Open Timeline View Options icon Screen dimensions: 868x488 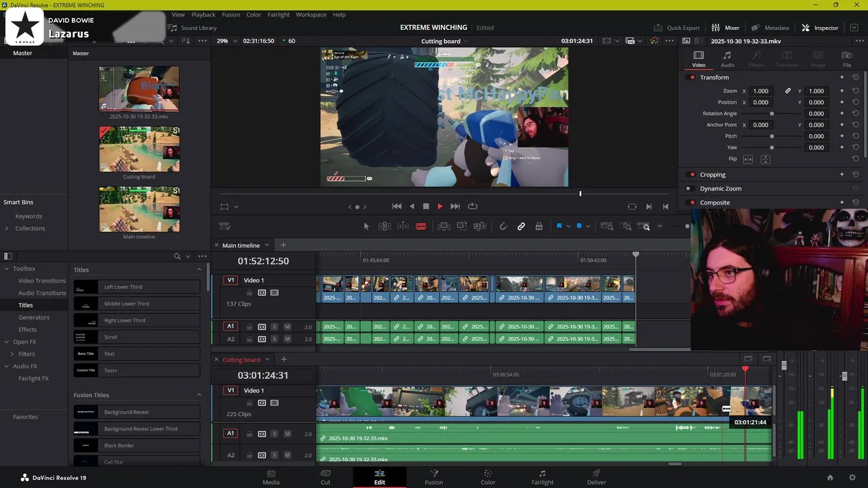pyautogui.click(x=226, y=226)
